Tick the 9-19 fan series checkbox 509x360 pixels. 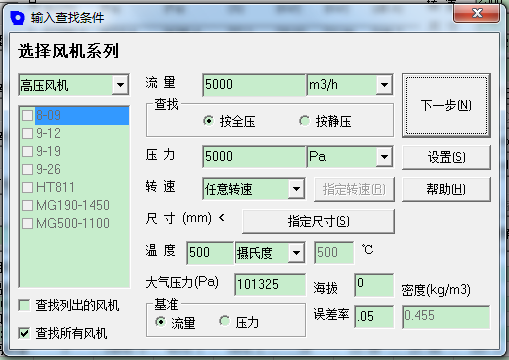tap(27, 152)
